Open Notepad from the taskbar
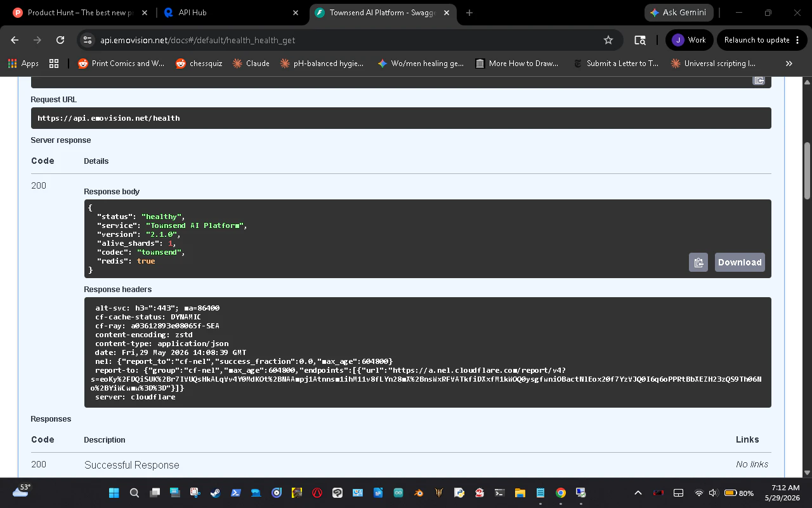 (540, 493)
